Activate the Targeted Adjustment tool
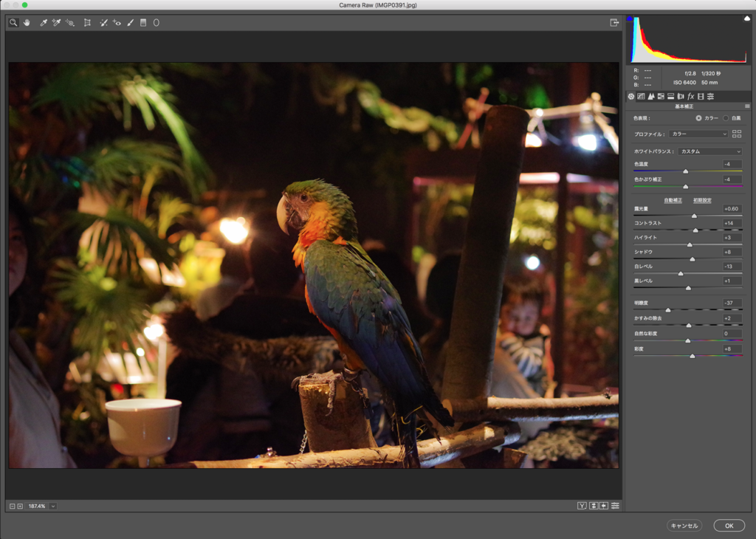Viewport: 756px width, 539px height. click(x=70, y=23)
